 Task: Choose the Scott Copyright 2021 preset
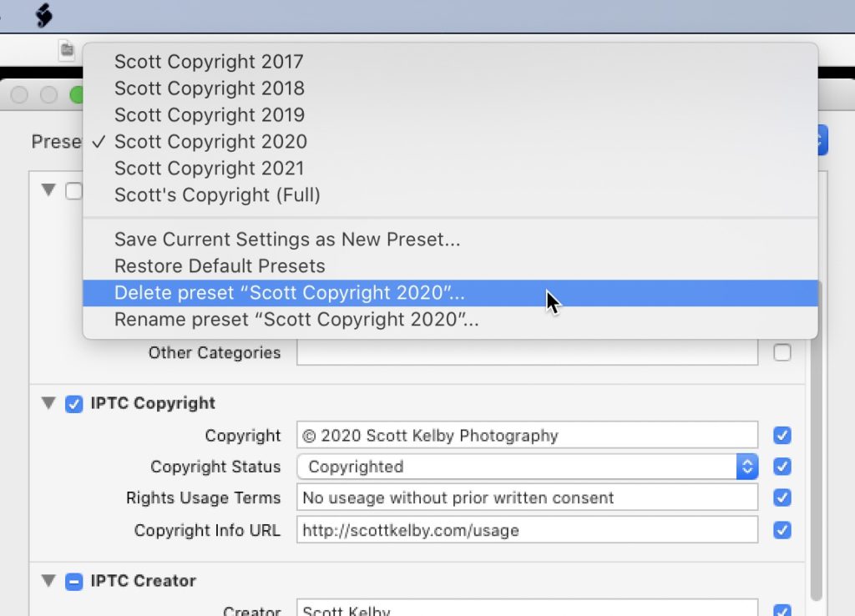pos(450,169)
